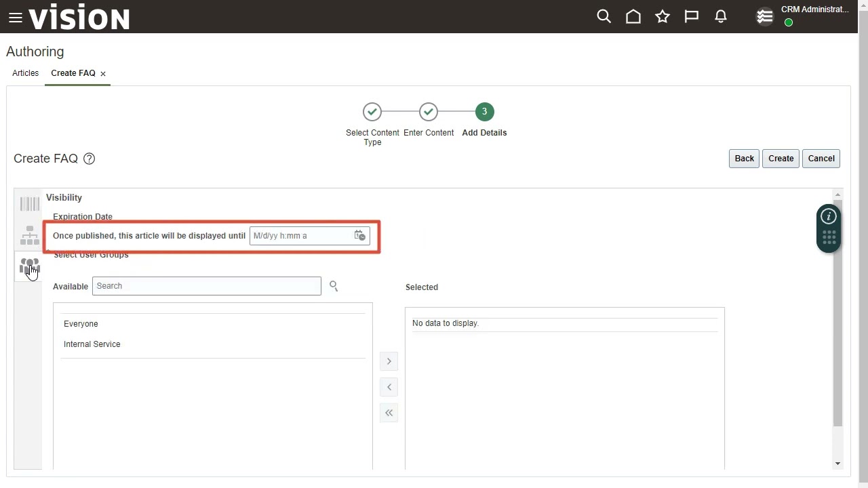Open the hamburger navigation menu

[15, 18]
